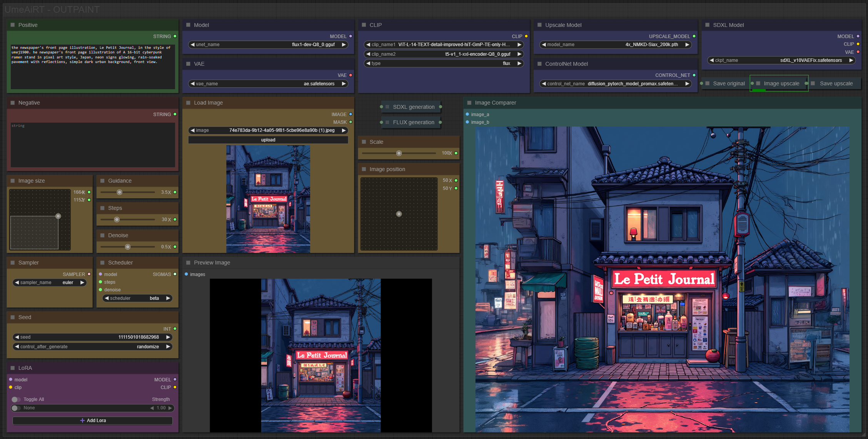Toggle the FLUX generation group node
This screenshot has height=439, width=868.
click(413, 122)
